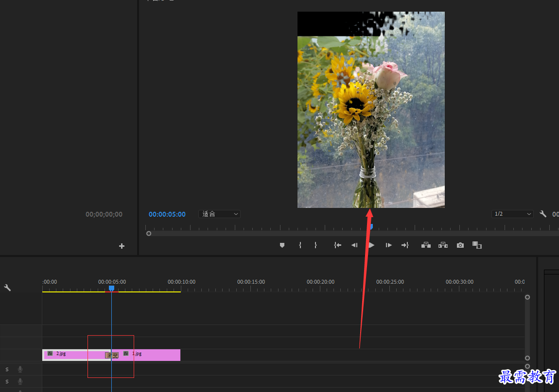The height and width of the screenshot is (392, 559).
Task: Toggle Solo on first audio track
Action: pos(7,369)
